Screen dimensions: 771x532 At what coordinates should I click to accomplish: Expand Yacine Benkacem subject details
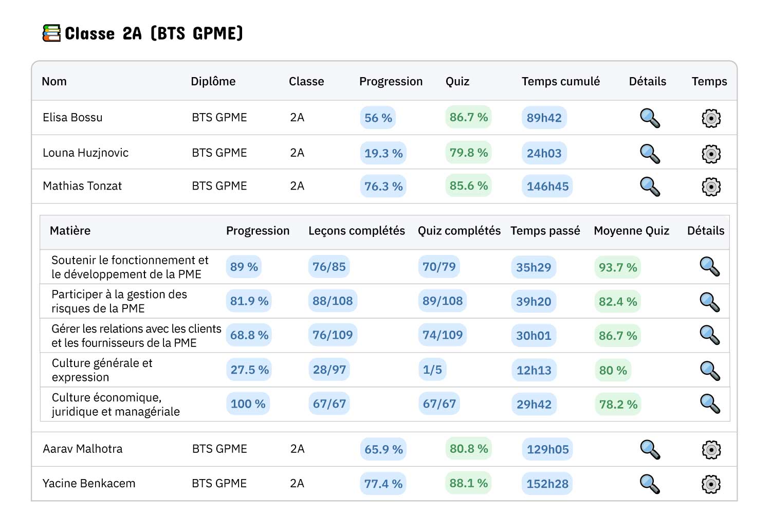[650, 484]
